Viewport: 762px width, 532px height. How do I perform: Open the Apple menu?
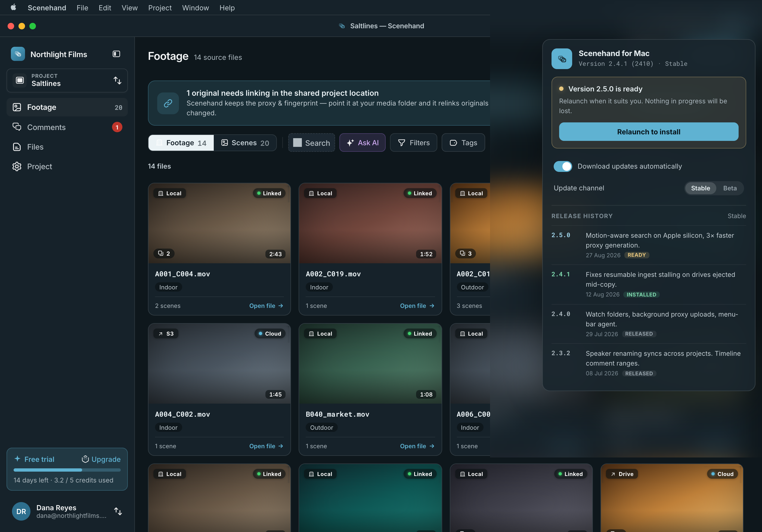coord(13,7)
